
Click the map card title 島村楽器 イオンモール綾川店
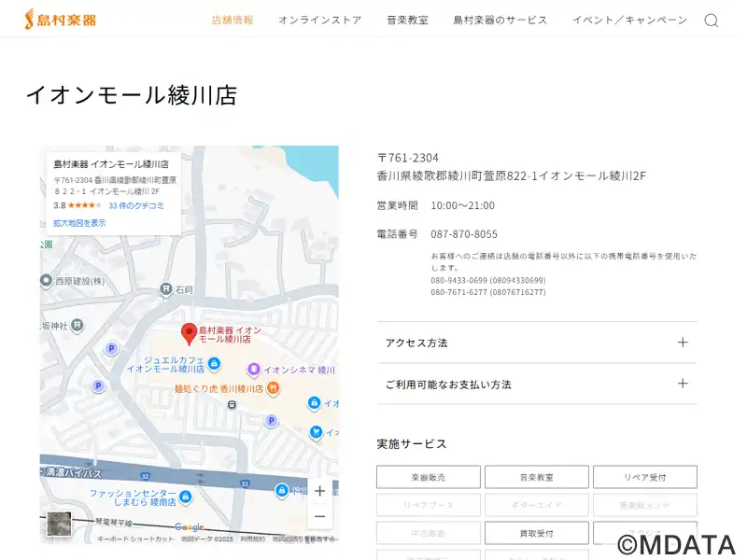[111, 164]
